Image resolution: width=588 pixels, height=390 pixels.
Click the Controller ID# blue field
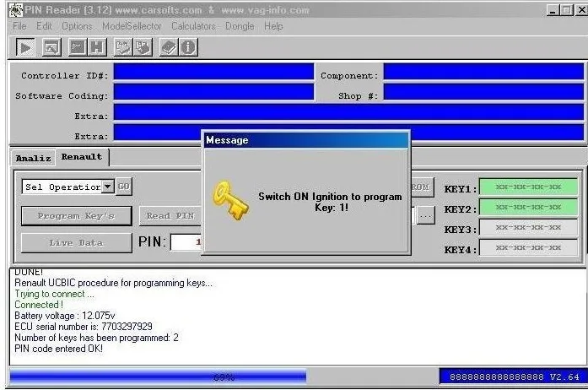click(213, 72)
